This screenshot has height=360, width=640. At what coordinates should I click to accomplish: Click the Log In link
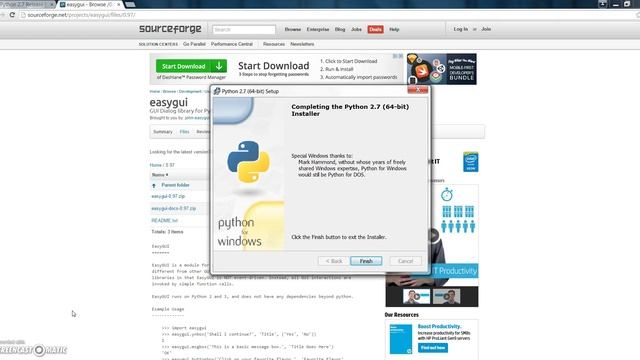(x=461, y=29)
